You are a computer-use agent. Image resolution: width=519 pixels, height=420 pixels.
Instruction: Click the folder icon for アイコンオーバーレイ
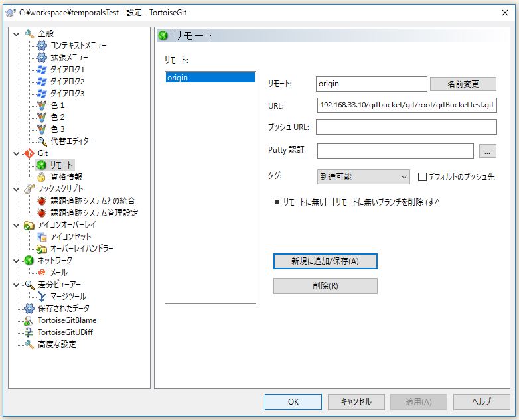(x=29, y=225)
